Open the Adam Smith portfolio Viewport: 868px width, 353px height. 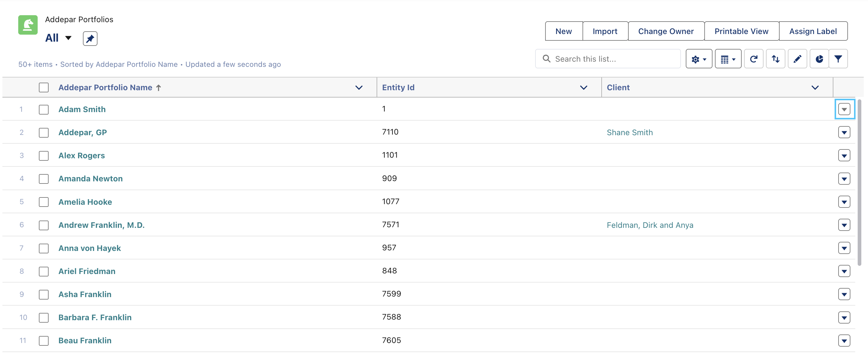click(82, 110)
